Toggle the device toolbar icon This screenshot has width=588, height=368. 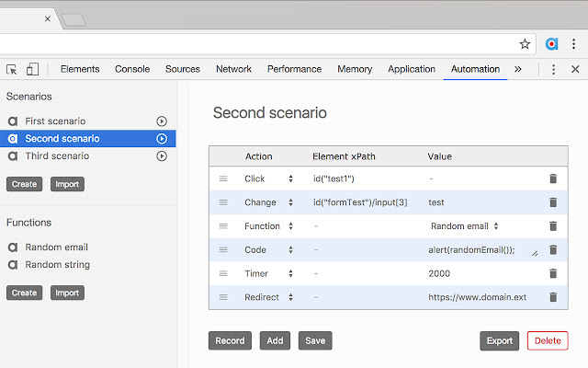(x=32, y=69)
